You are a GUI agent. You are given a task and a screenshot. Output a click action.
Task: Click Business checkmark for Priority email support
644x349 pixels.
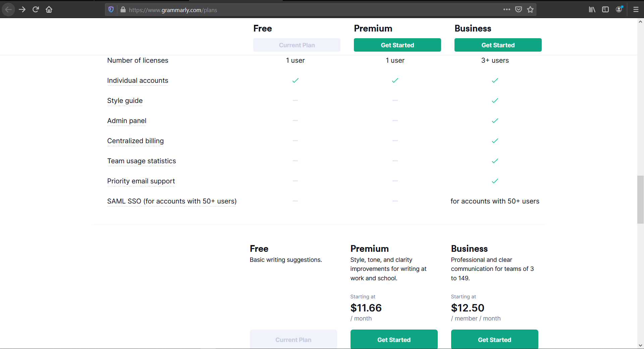[x=495, y=181]
